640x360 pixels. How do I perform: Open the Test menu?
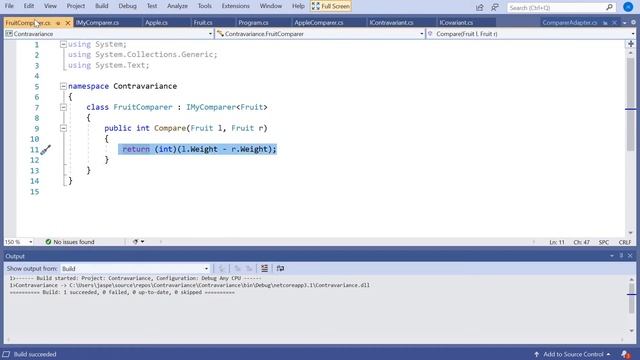click(152, 6)
